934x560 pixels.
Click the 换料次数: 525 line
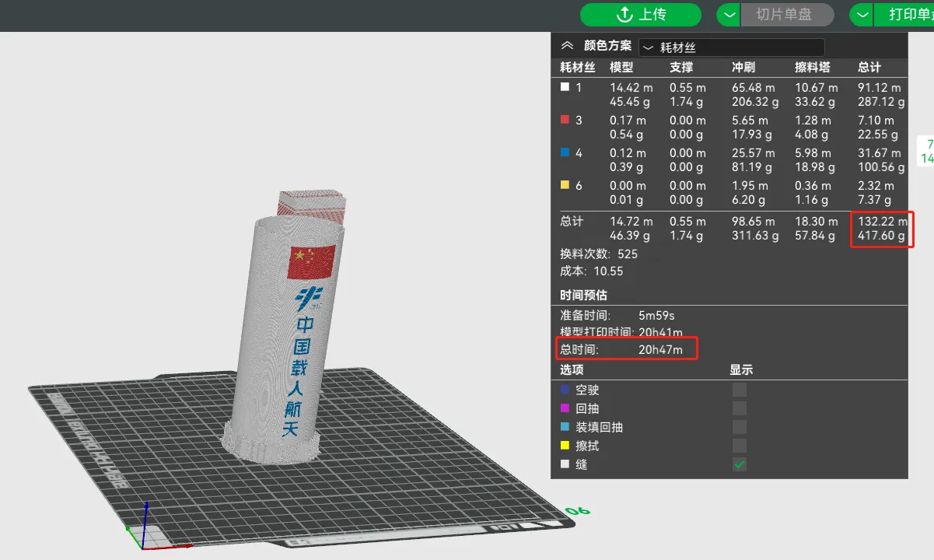599,254
